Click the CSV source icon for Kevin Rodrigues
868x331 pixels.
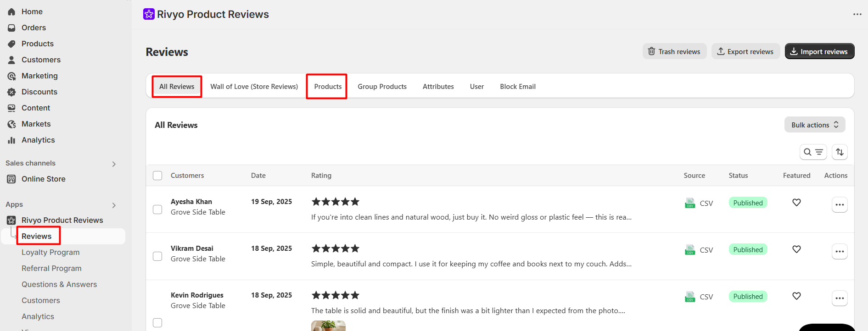pos(690,296)
